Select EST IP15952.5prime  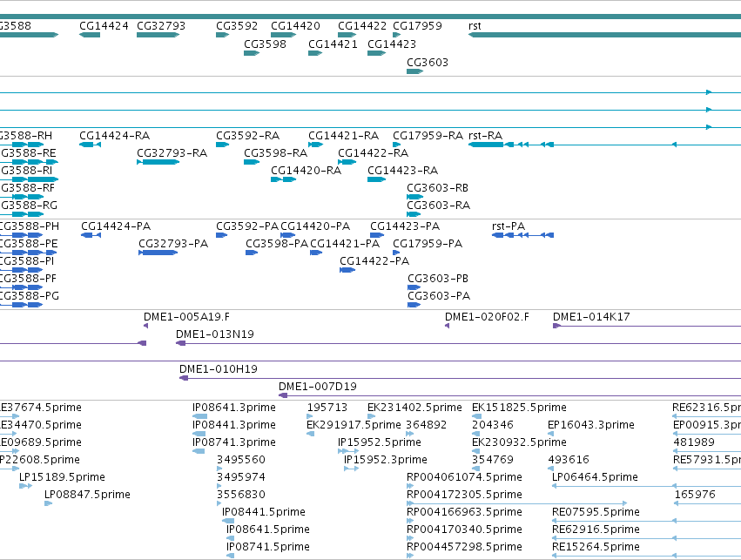point(380,442)
